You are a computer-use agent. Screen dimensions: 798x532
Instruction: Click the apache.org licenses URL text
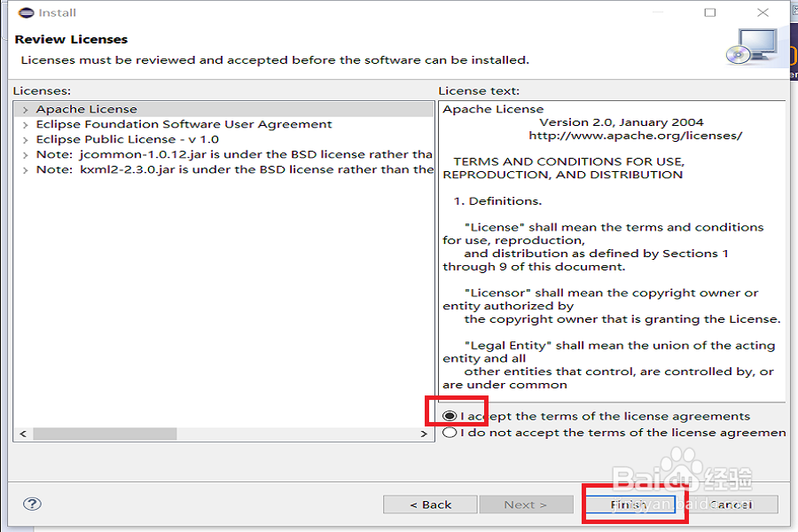click(635, 136)
